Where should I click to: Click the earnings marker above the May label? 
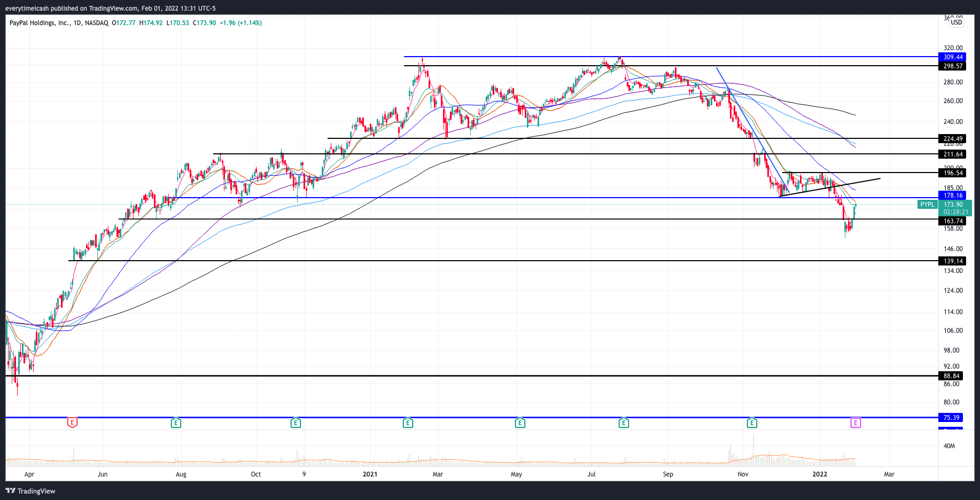[520, 423]
